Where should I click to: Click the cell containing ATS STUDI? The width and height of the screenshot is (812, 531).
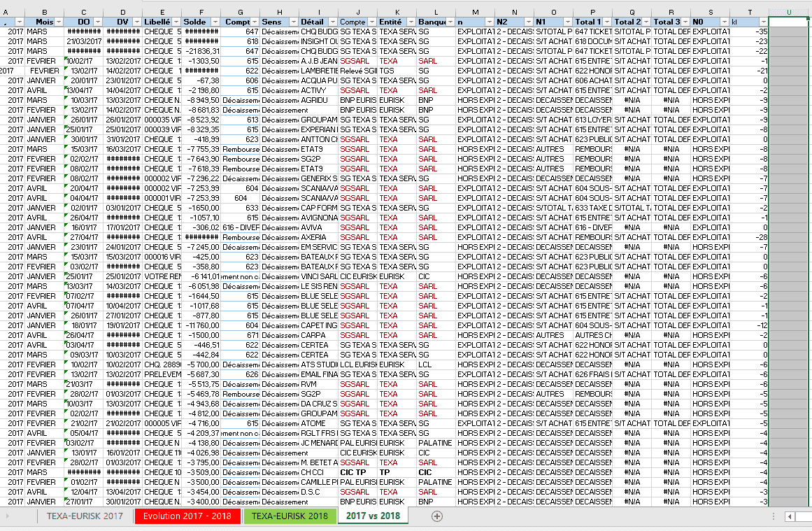[x=318, y=364]
